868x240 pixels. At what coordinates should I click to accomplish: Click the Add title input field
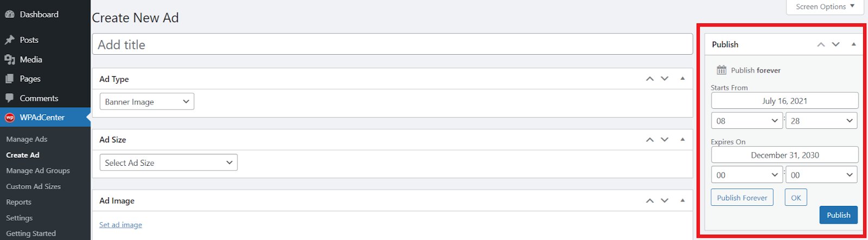(392, 44)
